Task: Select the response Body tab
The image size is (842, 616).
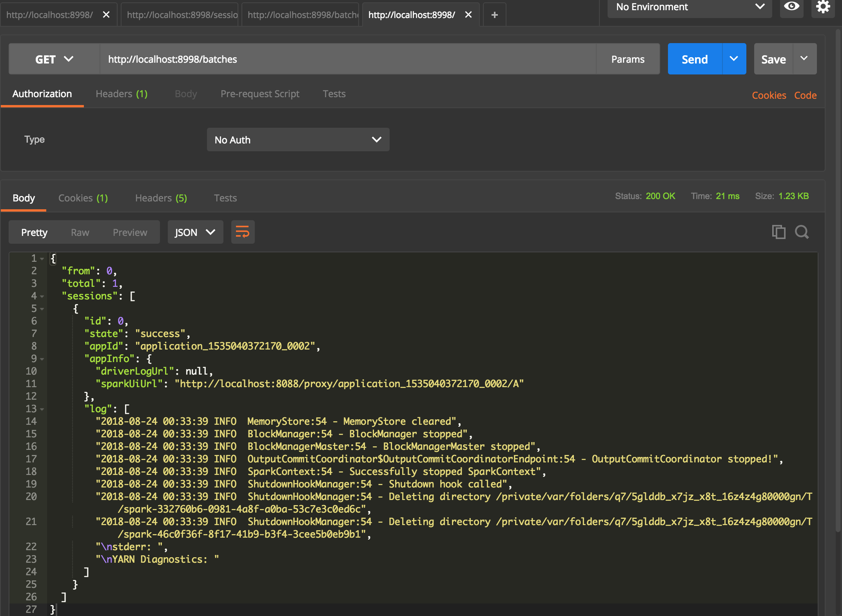Action: 24,198
